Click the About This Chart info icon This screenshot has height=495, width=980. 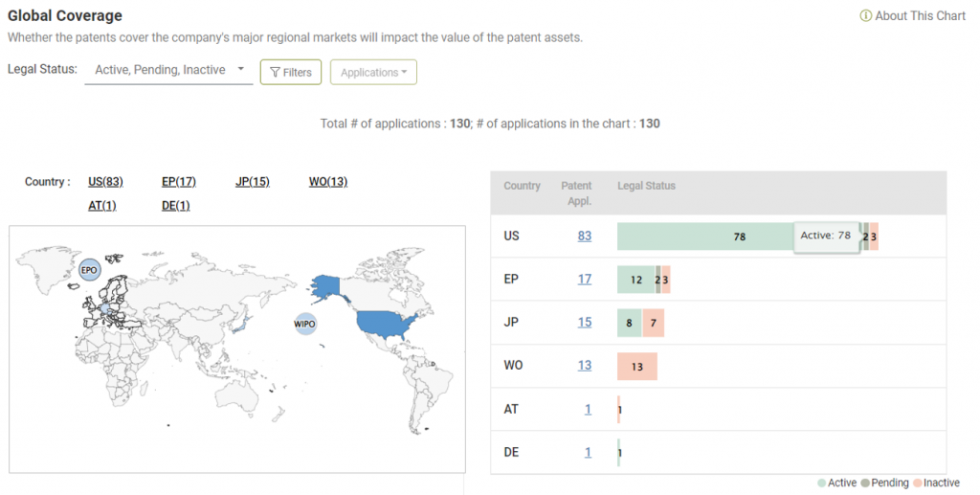865,16
